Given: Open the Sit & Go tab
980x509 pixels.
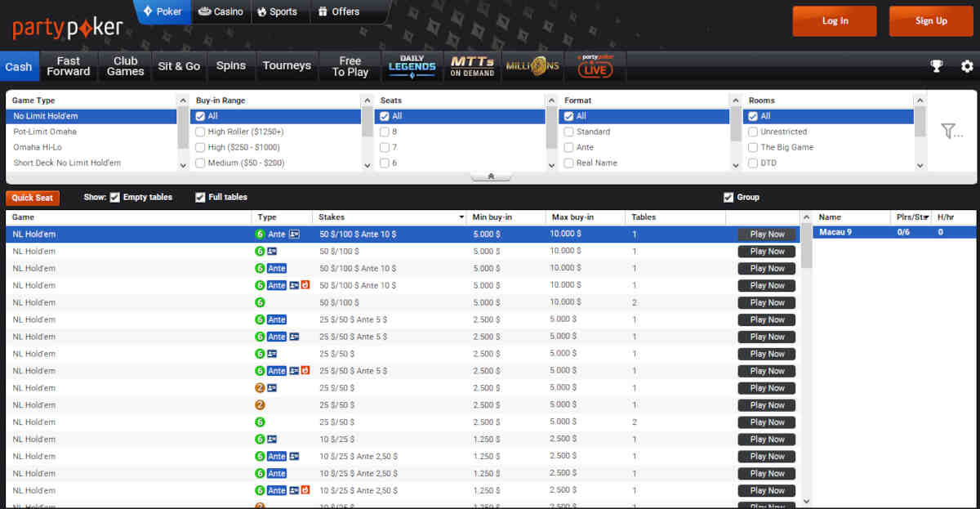Looking at the screenshot, I should (179, 66).
